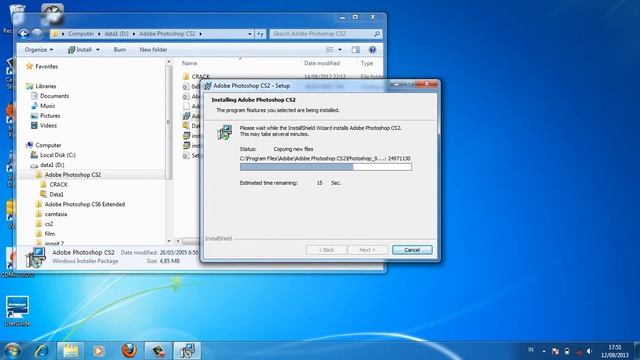
Task: Click the Install toolbar button
Action: point(80,50)
